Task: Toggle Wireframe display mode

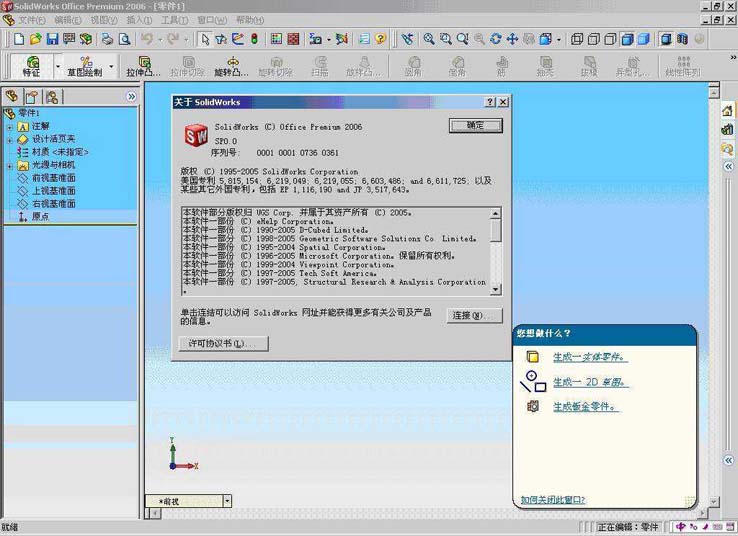Action: click(577, 39)
